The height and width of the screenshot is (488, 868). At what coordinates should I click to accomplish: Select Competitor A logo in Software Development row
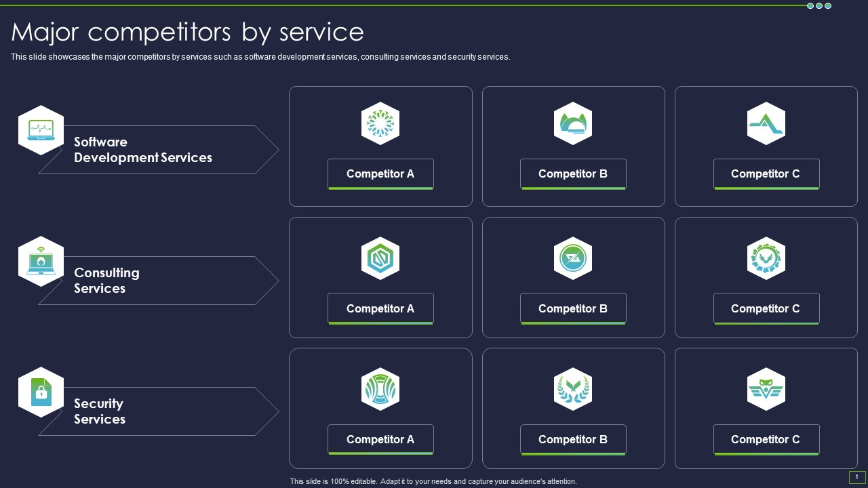pos(380,123)
